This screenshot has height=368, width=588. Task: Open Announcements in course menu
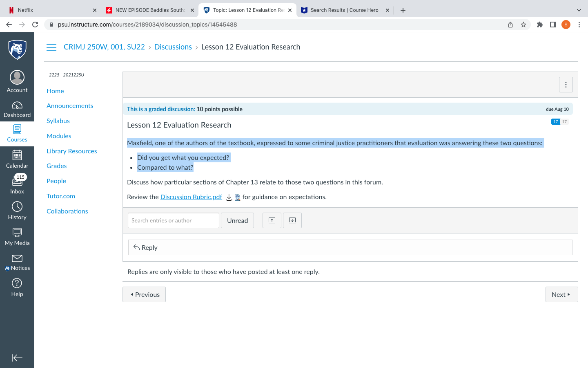click(70, 105)
